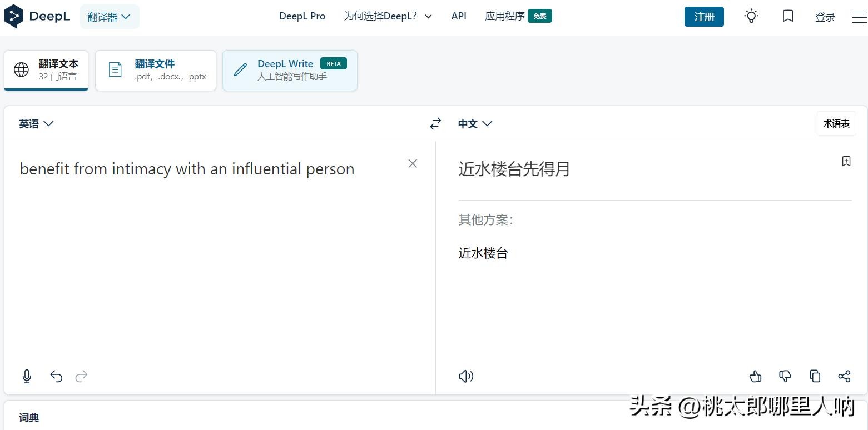Open the hamburger menu
868x430 pixels.
[859, 17]
